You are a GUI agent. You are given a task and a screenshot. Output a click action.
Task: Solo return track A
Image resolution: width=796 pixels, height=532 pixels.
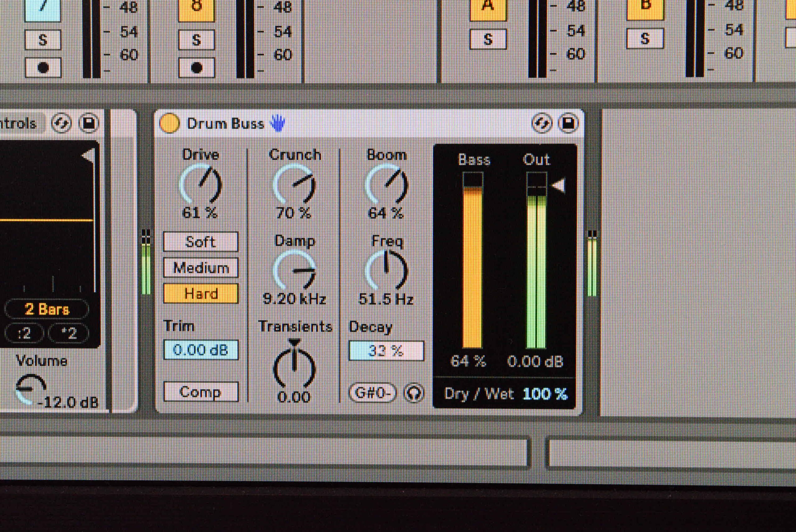pyautogui.click(x=488, y=39)
